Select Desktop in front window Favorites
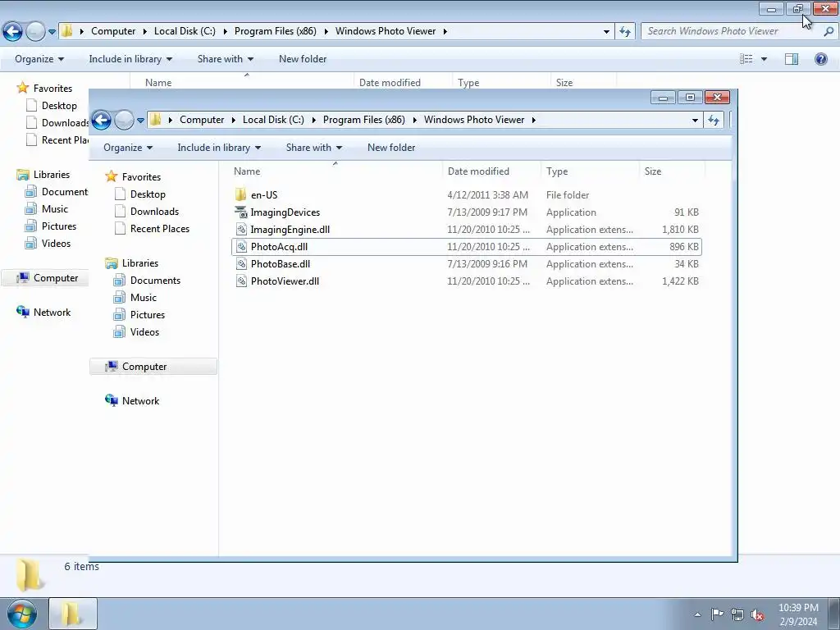This screenshot has width=840, height=630. (148, 194)
